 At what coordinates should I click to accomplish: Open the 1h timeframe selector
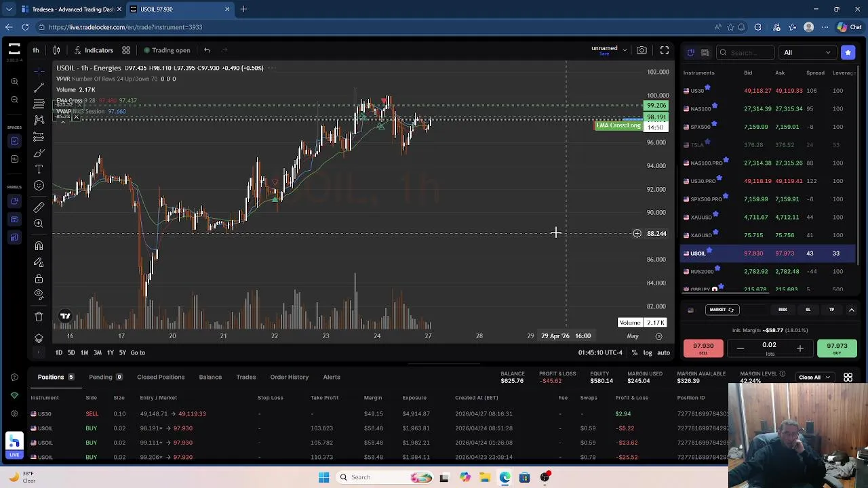(36, 50)
